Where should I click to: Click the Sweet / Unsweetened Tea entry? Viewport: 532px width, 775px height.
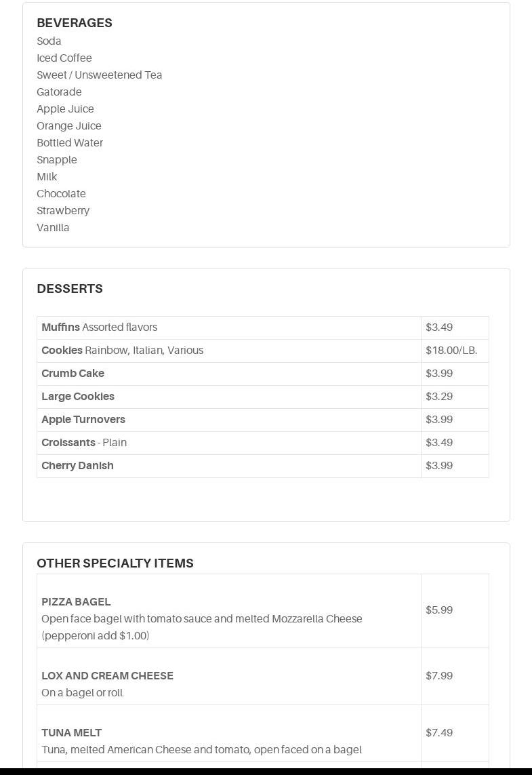(x=99, y=75)
